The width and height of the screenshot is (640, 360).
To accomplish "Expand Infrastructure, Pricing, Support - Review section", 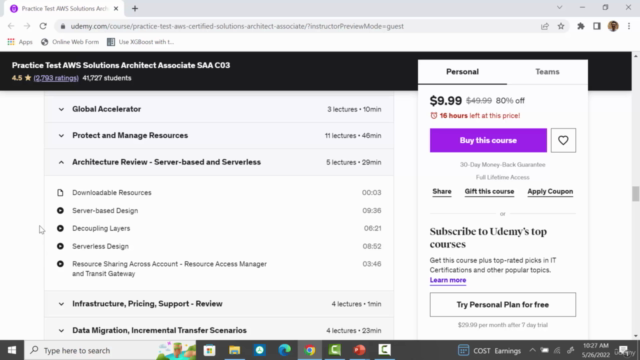I will [x=219, y=304].
